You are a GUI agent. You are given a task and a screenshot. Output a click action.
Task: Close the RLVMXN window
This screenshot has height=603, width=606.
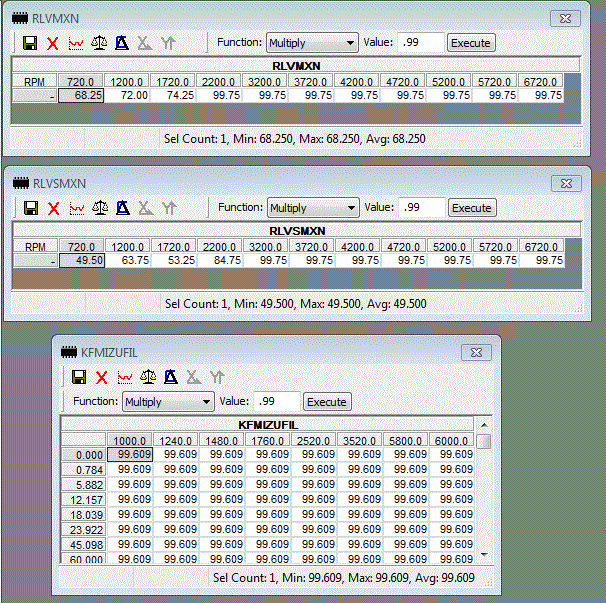(x=565, y=19)
